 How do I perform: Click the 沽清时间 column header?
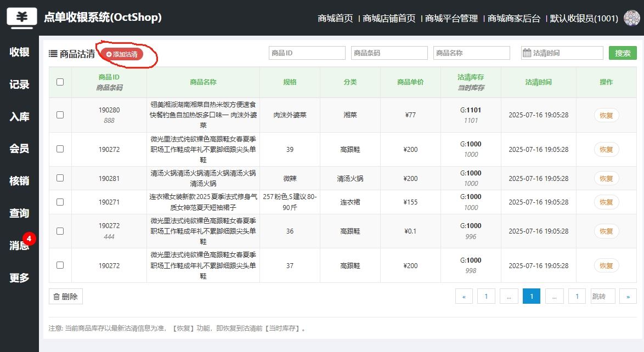point(539,82)
